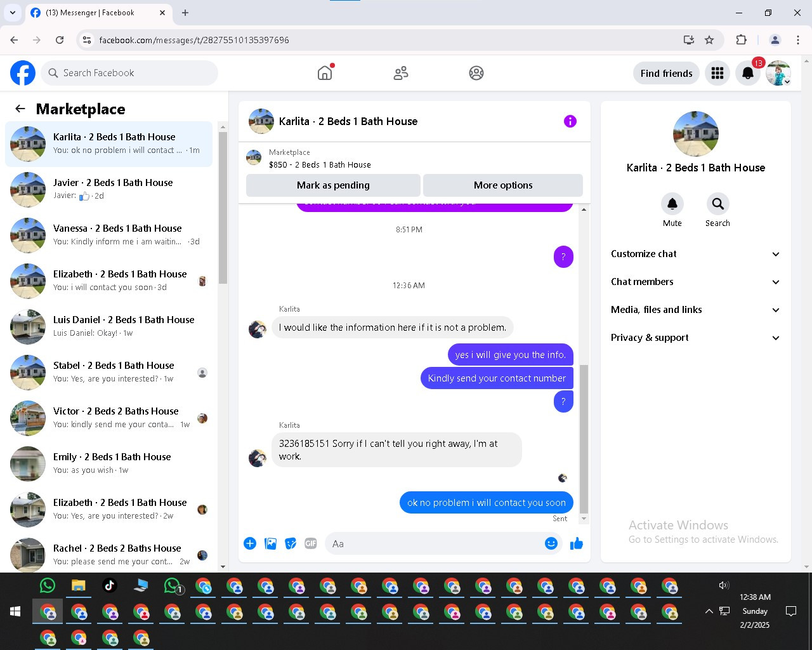Click Find friends button
812x650 pixels.
(666, 73)
